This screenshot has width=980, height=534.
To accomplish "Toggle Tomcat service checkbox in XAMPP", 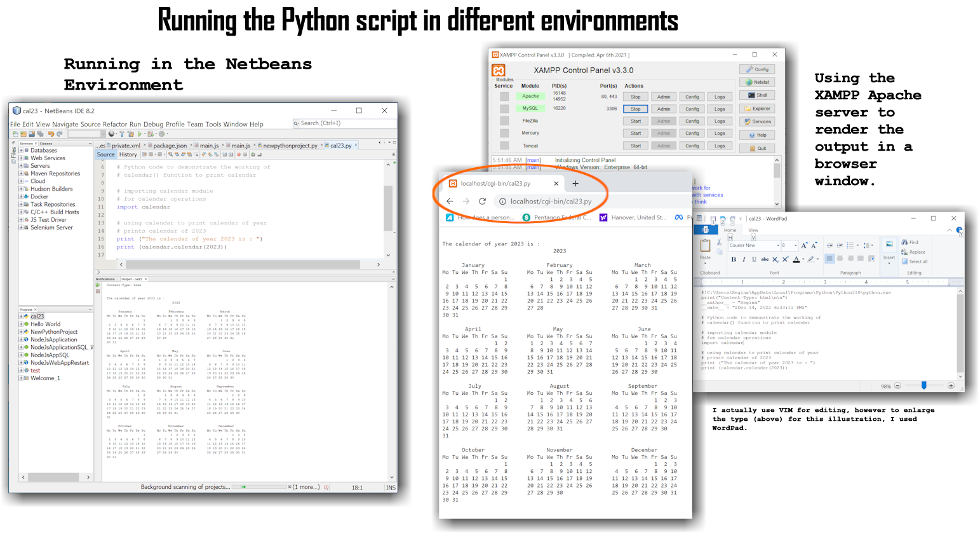I will coord(504,146).
